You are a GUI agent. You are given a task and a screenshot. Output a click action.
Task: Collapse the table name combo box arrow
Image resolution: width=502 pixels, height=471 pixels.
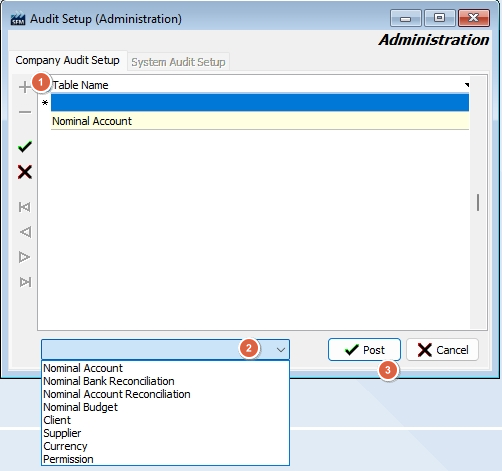point(281,350)
